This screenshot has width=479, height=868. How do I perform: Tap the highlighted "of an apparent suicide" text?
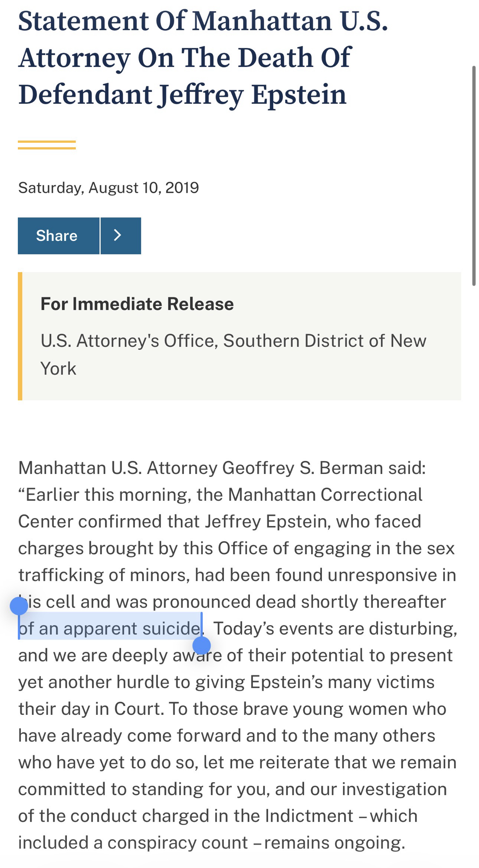pyautogui.click(x=109, y=628)
